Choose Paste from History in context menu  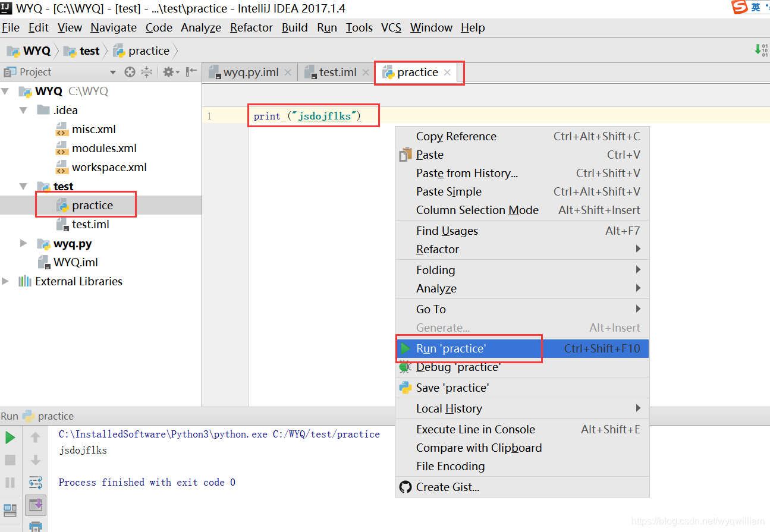pos(522,174)
